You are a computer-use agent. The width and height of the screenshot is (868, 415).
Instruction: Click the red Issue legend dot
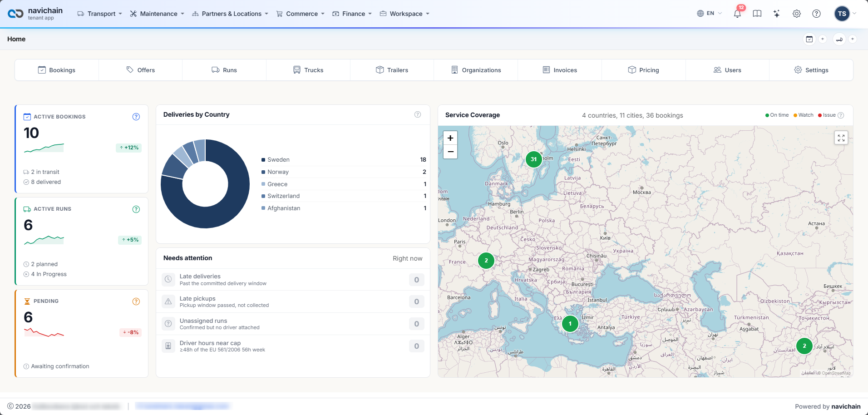coord(820,115)
